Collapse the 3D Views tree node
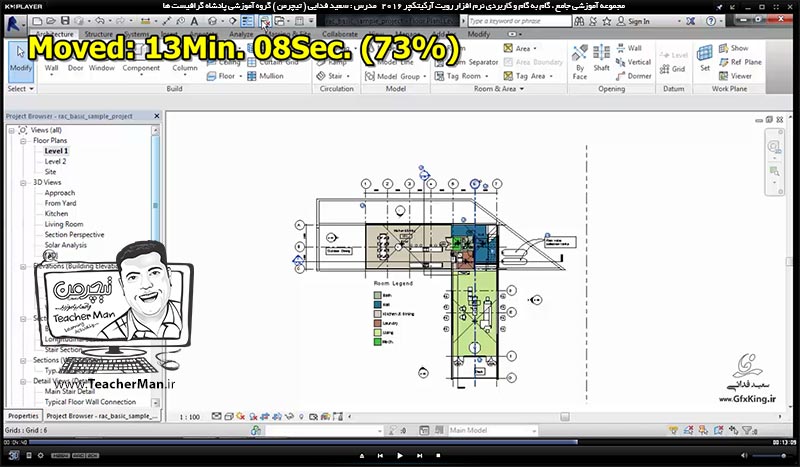The height and width of the screenshot is (467, 800). pyautogui.click(x=23, y=182)
